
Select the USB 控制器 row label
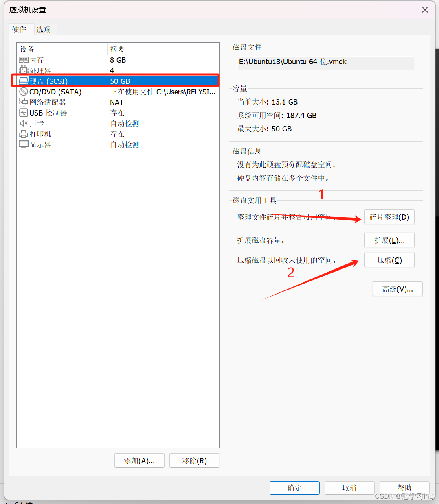pos(48,113)
